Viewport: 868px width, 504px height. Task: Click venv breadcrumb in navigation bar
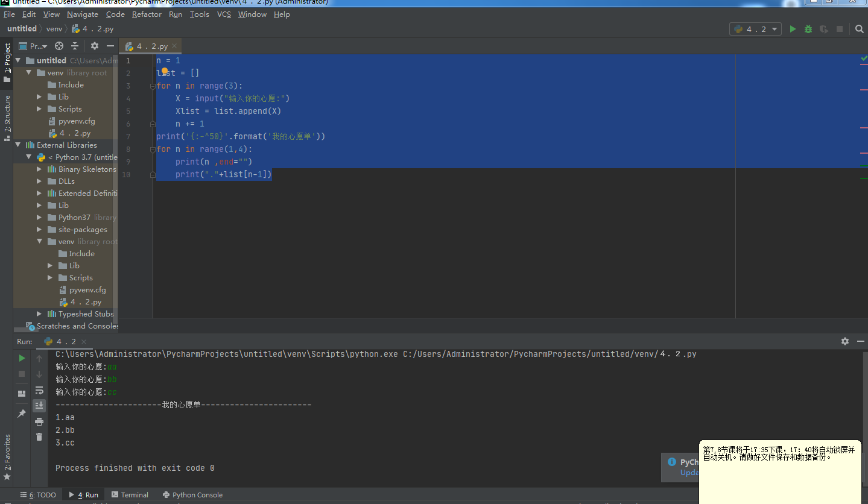tap(54, 29)
